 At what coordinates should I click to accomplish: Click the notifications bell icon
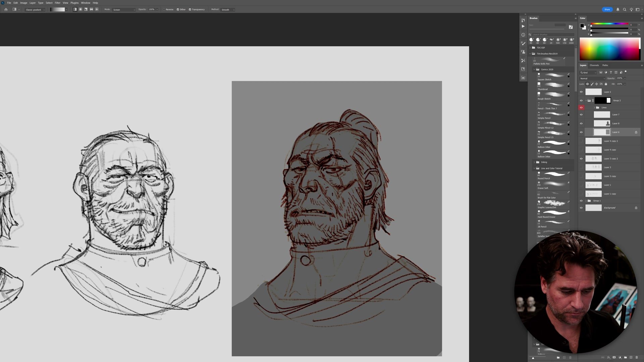click(618, 9)
